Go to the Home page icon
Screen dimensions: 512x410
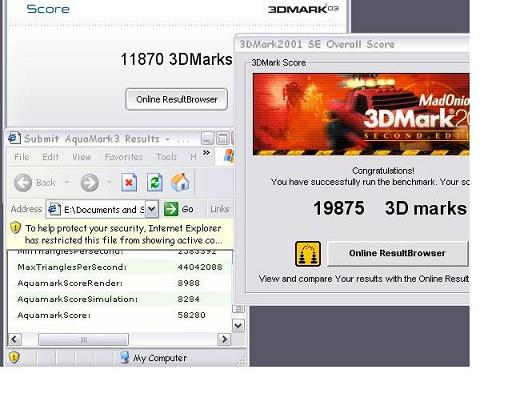pyautogui.click(x=180, y=182)
